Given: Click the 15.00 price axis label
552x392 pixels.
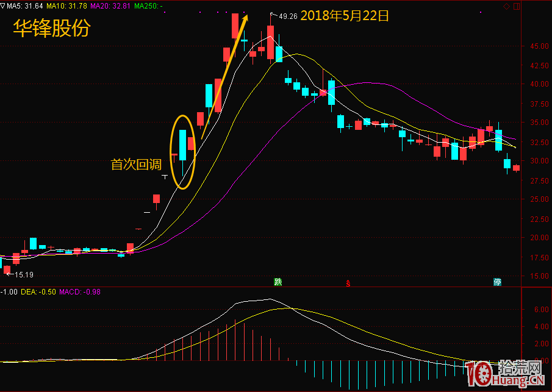Looking at the screenshot, I should click(539, 276).
